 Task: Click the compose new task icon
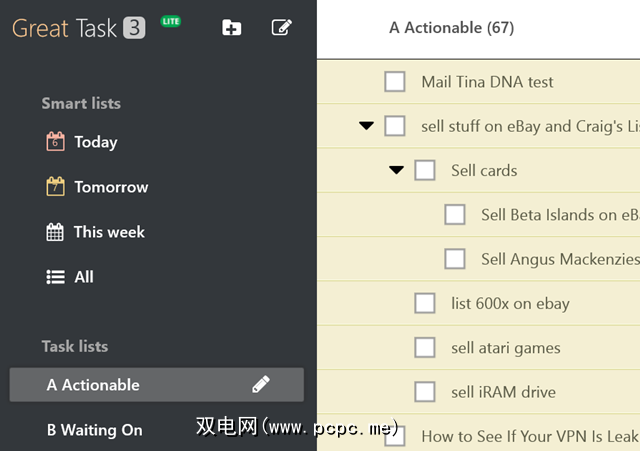tap(282, 28)
